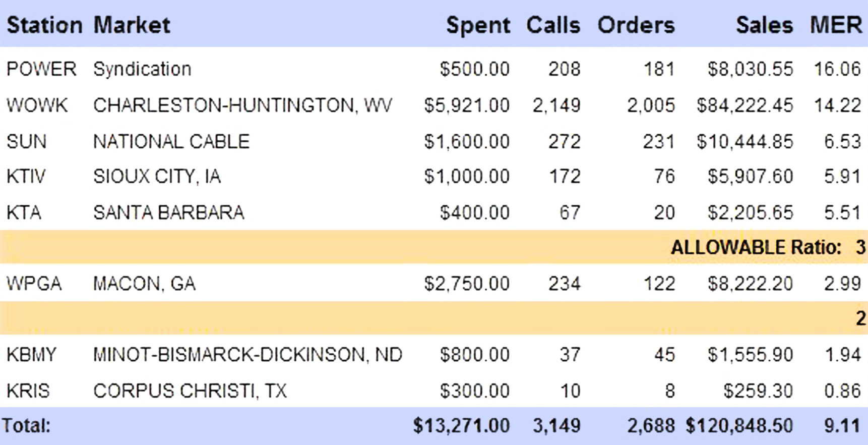Click the SANTA BARBARA market entry
The height and width of the screenshot is (445, 868).
tap(169, 213)
